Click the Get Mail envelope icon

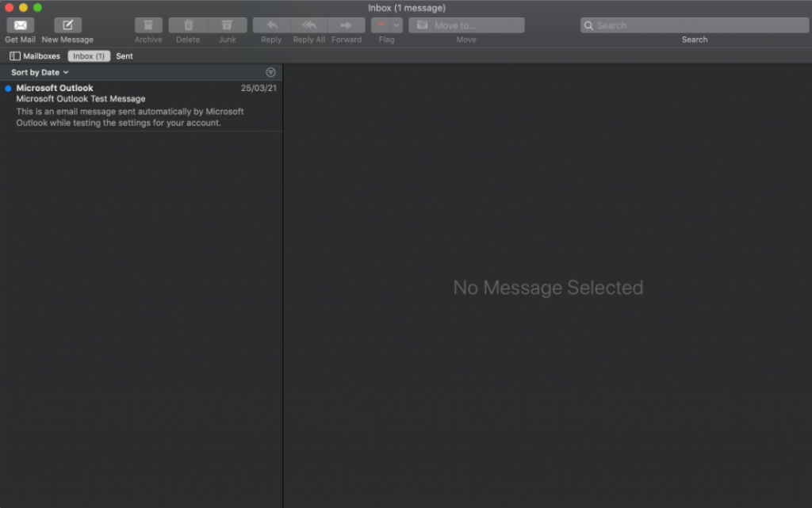(x=20, y=25)
